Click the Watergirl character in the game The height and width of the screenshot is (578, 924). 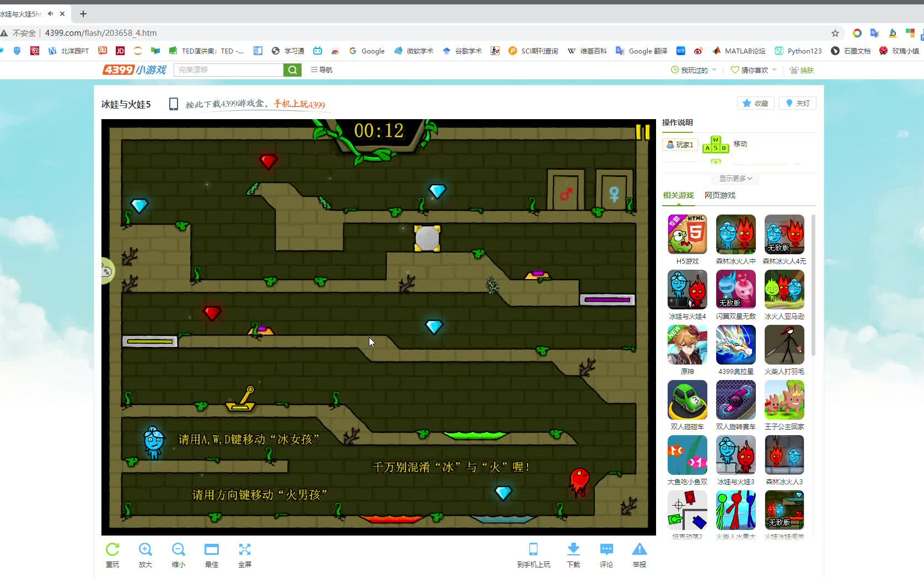click(153, 442)
